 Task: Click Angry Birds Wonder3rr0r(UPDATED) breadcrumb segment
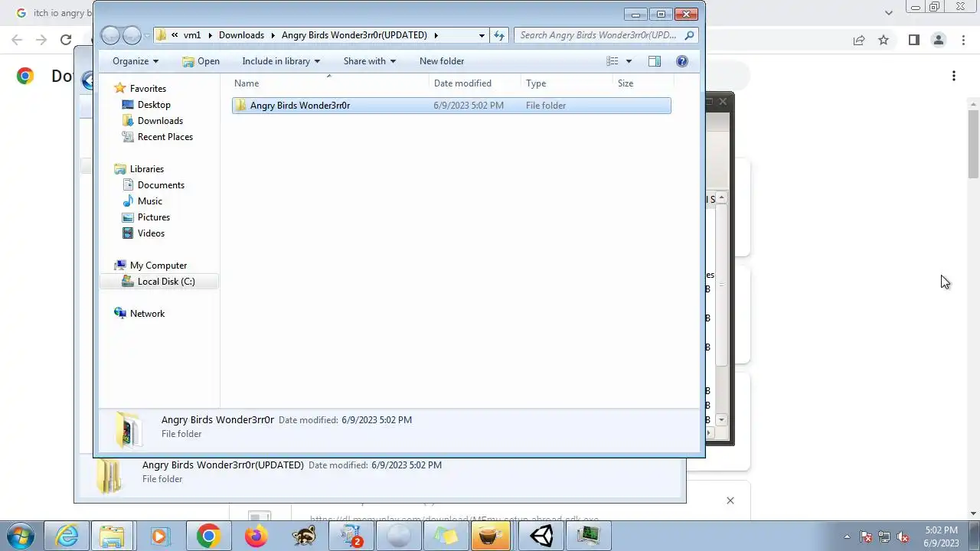point(354,35)
